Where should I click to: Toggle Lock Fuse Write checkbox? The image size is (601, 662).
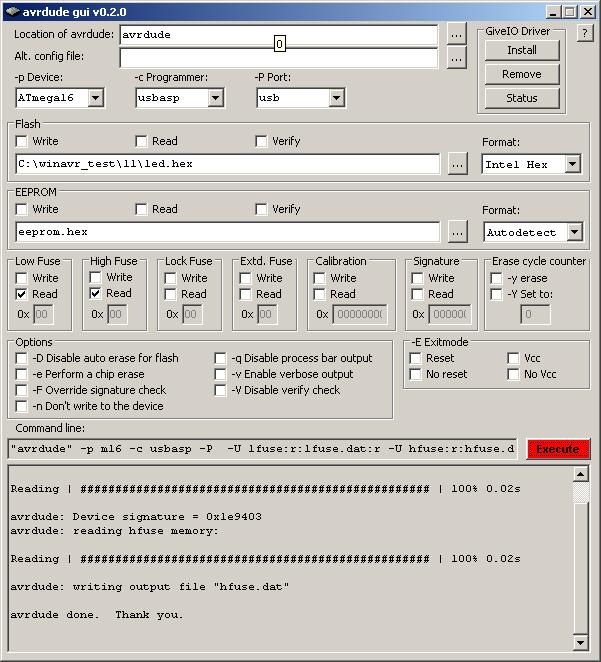coord(170,278)
